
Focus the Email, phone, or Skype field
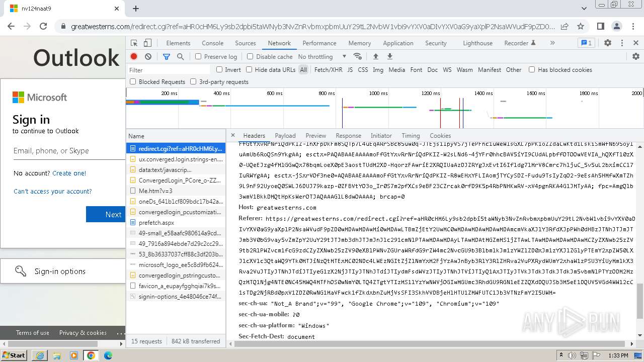[x=69, y=151]
